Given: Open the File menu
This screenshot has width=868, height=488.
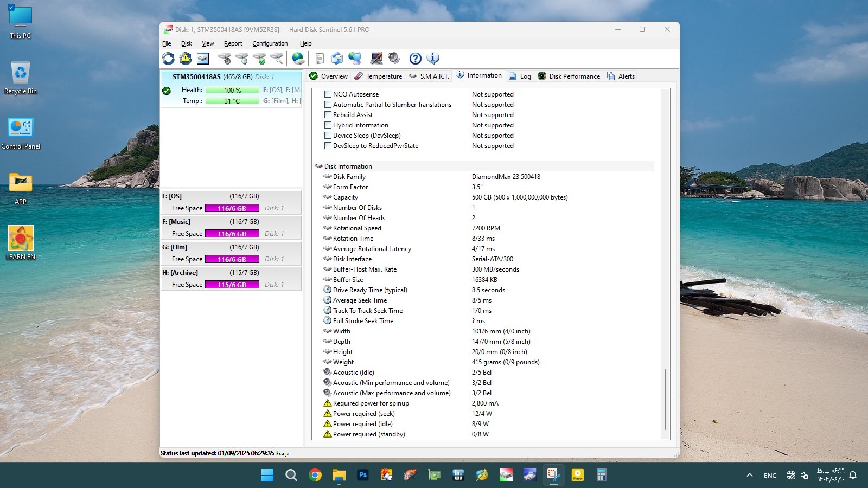Looking at the screenshot, I should pos(167,43).
